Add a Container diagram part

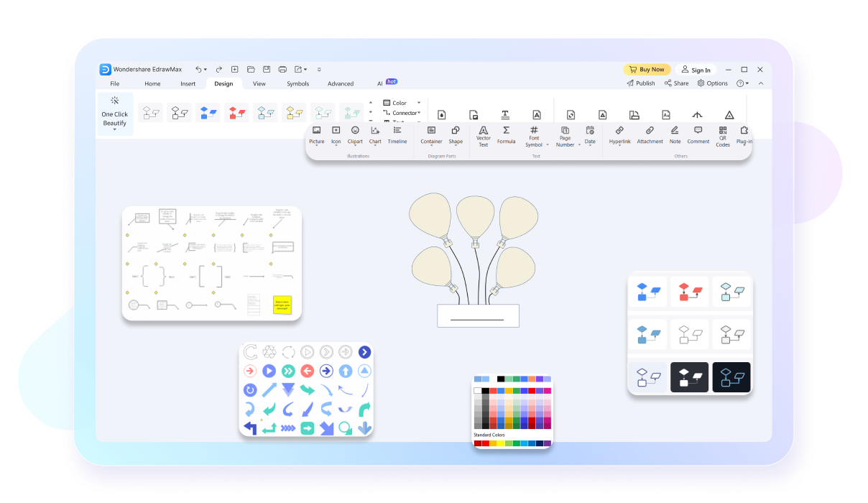click(x=431, y=135)
